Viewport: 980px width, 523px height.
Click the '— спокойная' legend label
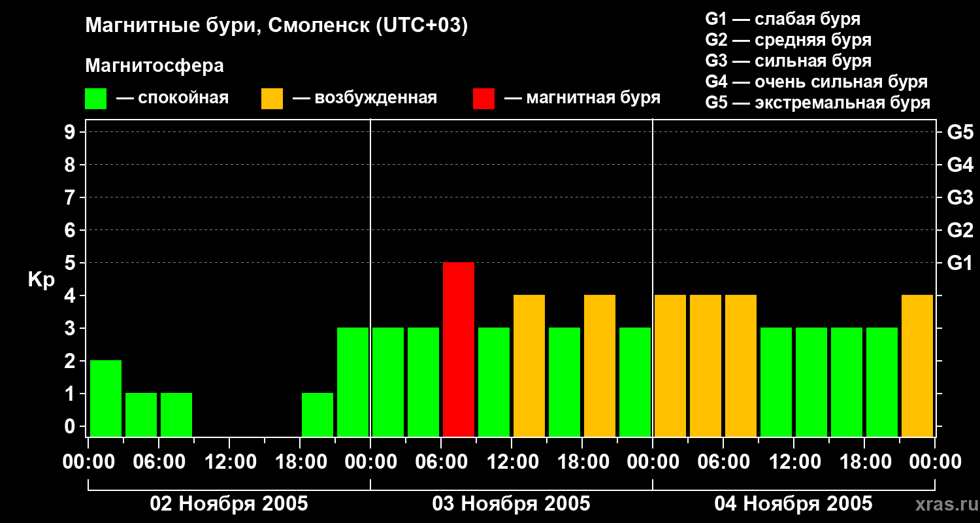point(172,99)
